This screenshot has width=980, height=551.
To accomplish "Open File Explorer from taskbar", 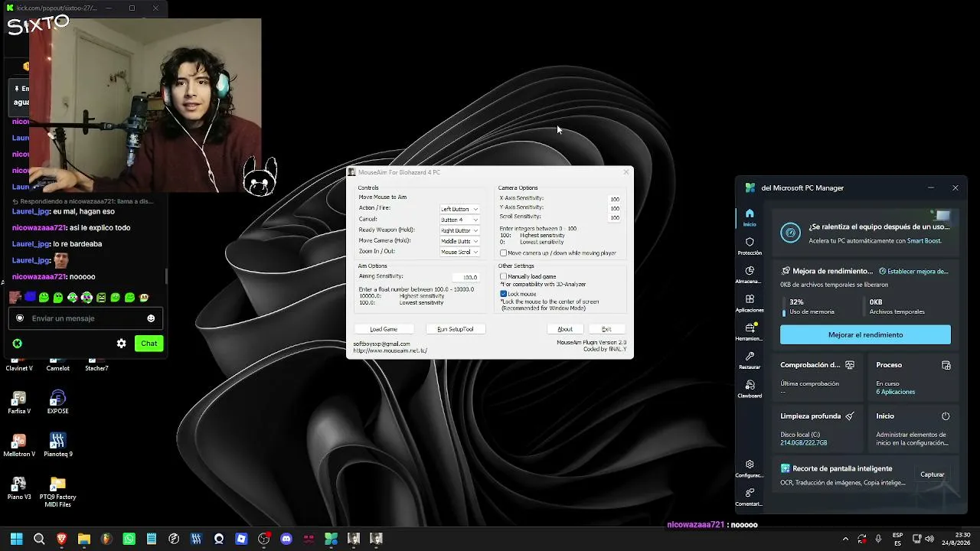I will [x=84, y=539].
